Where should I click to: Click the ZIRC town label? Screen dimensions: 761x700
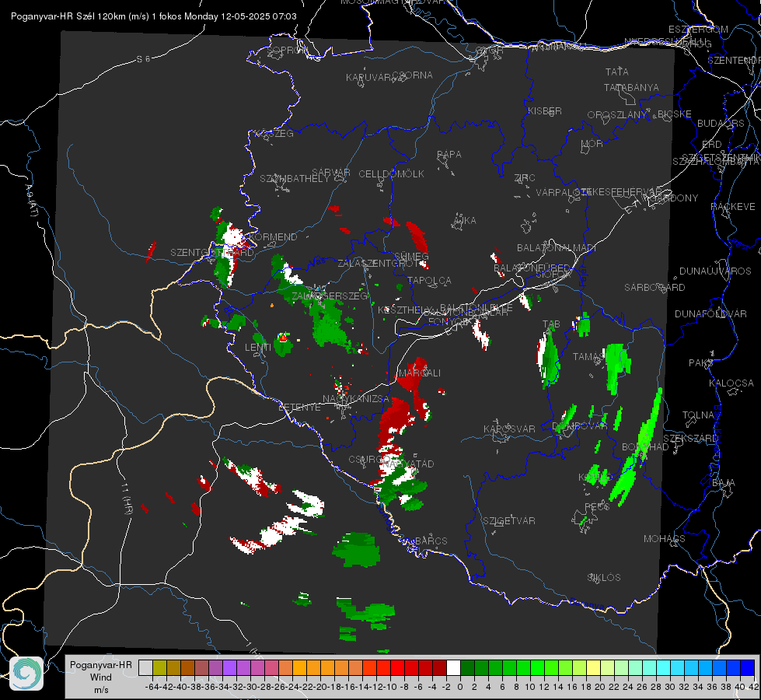click(525, 178)
